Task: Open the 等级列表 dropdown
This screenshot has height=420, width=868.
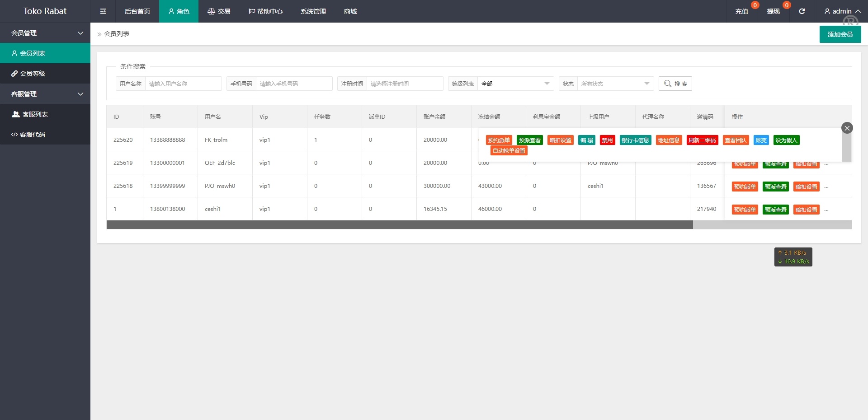Action: tap(515, 84)
